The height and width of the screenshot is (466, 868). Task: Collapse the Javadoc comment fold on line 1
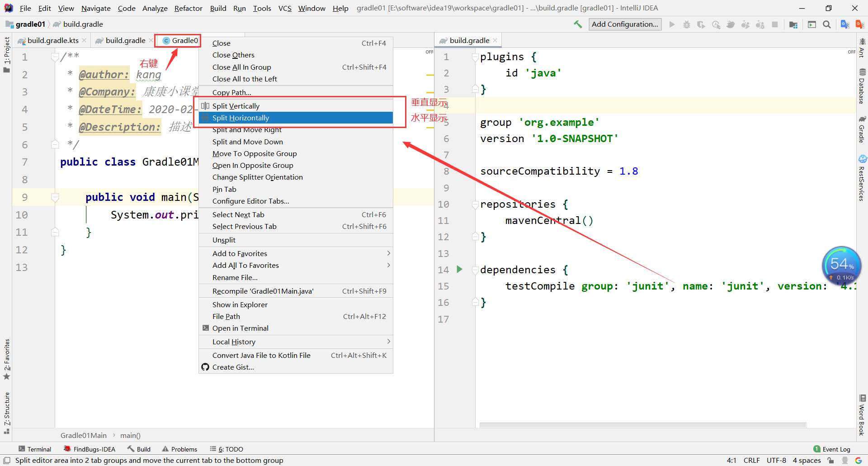tap(55, 57)
